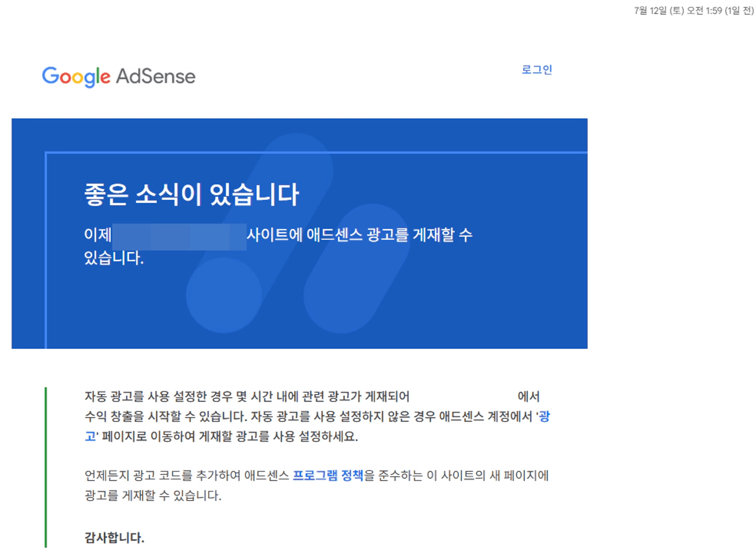Click the text 언제든지 광고 코드를 추가하여 애드센스
755x560 pixels.
187,475
